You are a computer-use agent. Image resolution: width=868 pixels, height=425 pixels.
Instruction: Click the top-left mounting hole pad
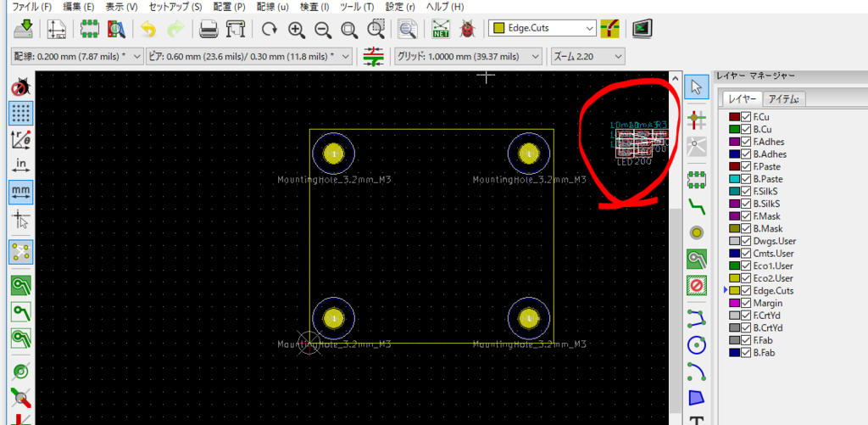[333, 153]
